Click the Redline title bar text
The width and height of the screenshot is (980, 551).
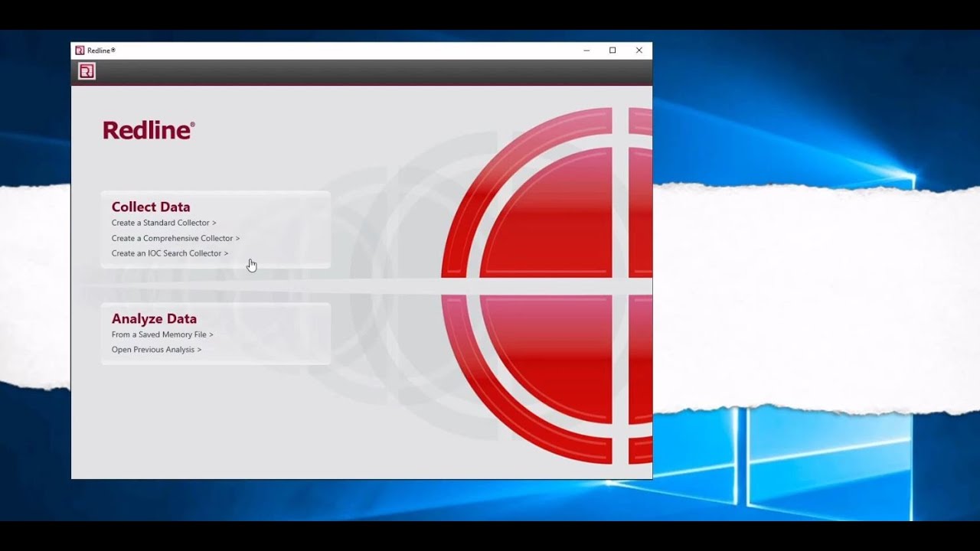101,51
